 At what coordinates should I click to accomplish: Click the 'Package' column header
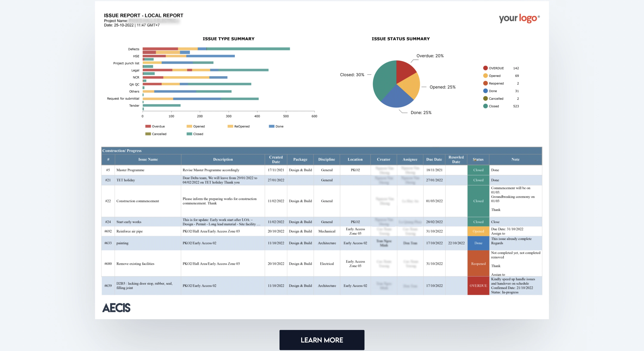pyautogui.click(x=300, y=160)
